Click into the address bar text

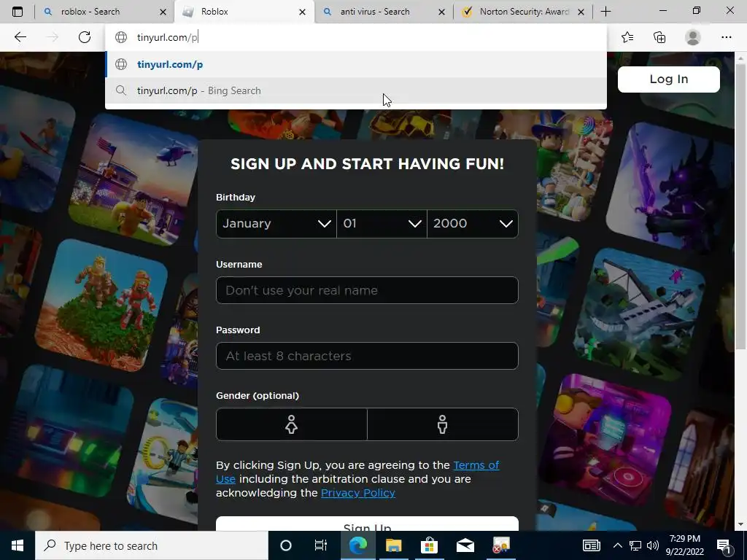click(167, 37)
